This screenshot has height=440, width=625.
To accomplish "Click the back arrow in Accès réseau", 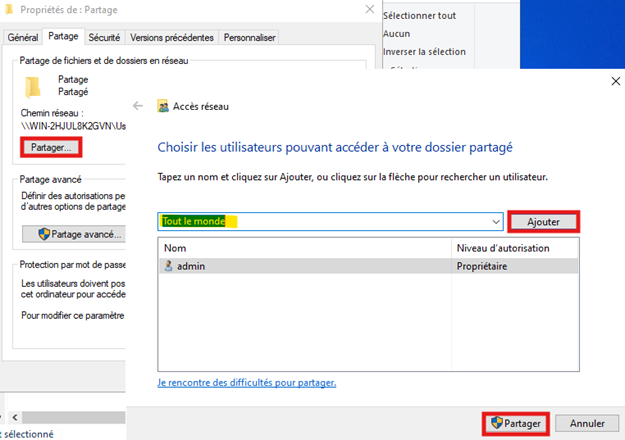I will [x=138, y=105].
